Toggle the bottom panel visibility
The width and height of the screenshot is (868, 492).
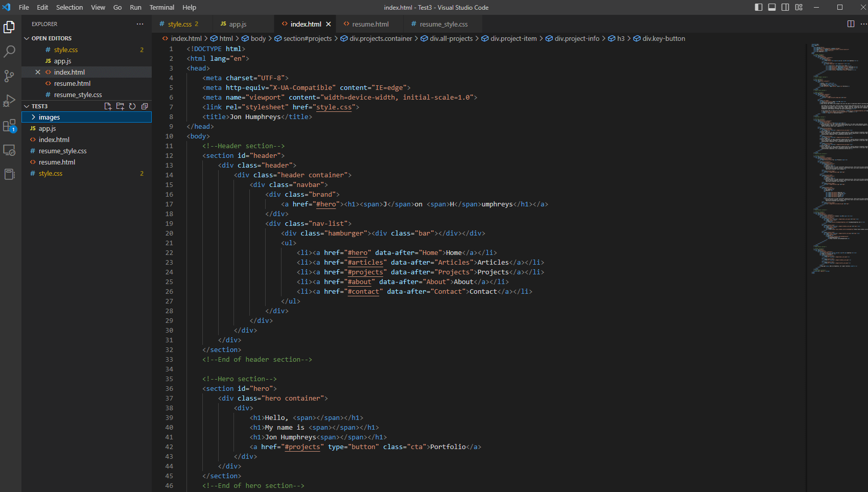tap(772, 7)
